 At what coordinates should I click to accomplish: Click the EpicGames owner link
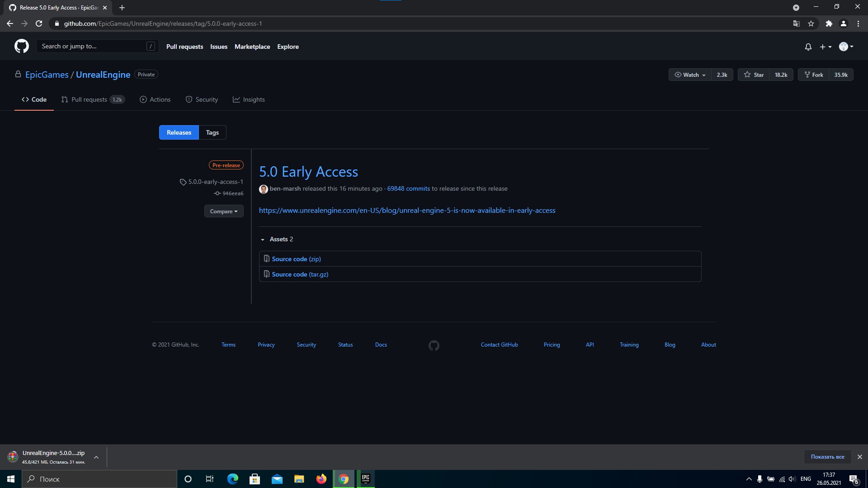[x=47, y=75]
